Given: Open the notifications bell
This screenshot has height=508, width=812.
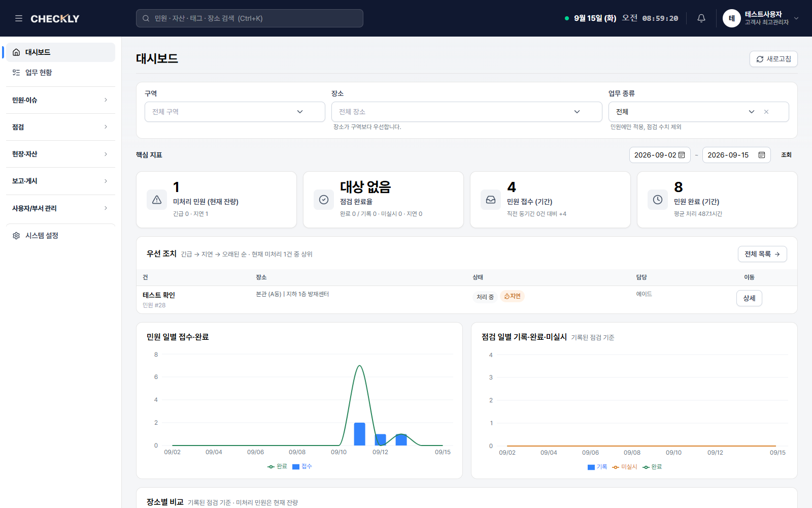Looking at the screenshot, I should (x=701, y=18).
